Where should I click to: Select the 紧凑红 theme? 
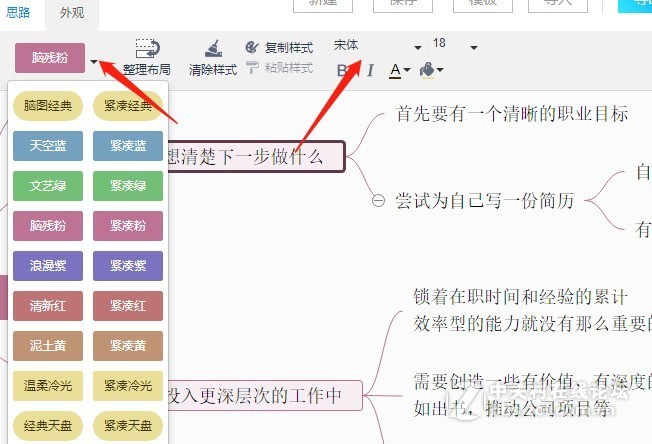[128, 306]
